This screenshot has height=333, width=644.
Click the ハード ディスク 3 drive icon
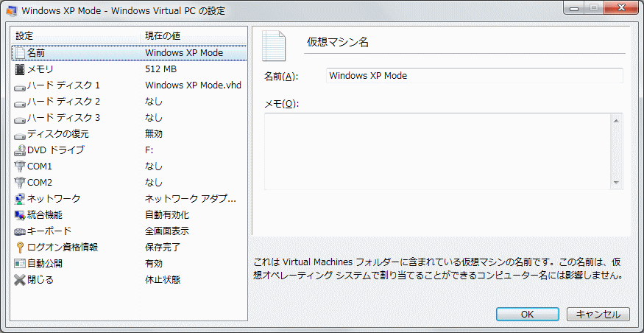[x=20, y=119]
